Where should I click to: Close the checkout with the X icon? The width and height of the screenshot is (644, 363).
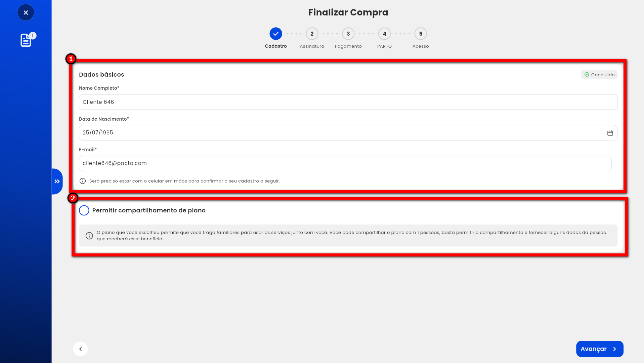point(26,12)
